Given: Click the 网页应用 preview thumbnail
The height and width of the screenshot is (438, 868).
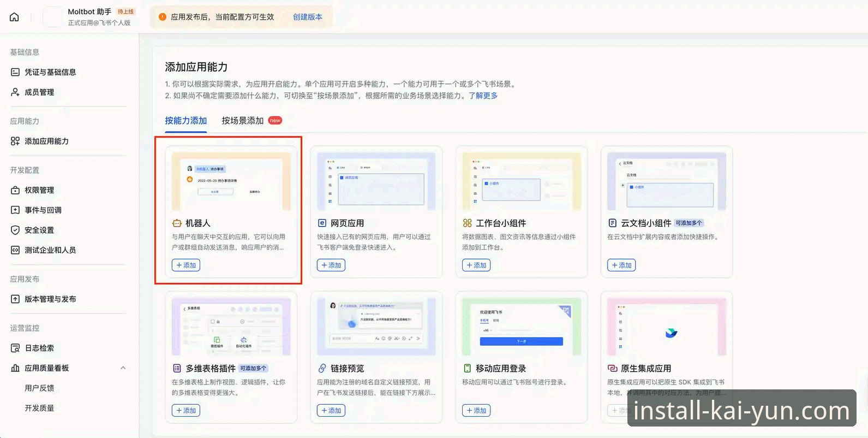Looking at the screenshot, I should point(376,181).
